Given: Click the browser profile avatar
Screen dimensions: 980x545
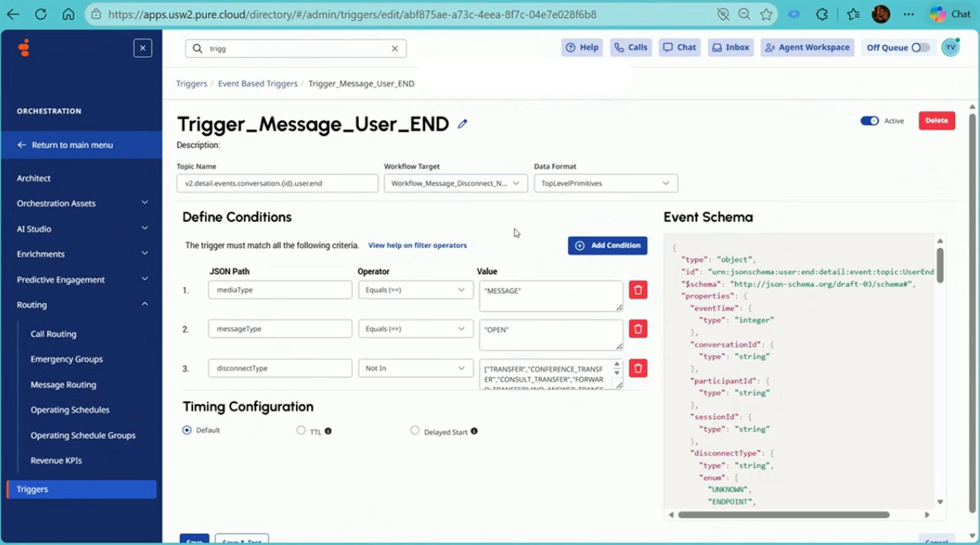Looking at the screenshot, I should (x=881, y=14).
